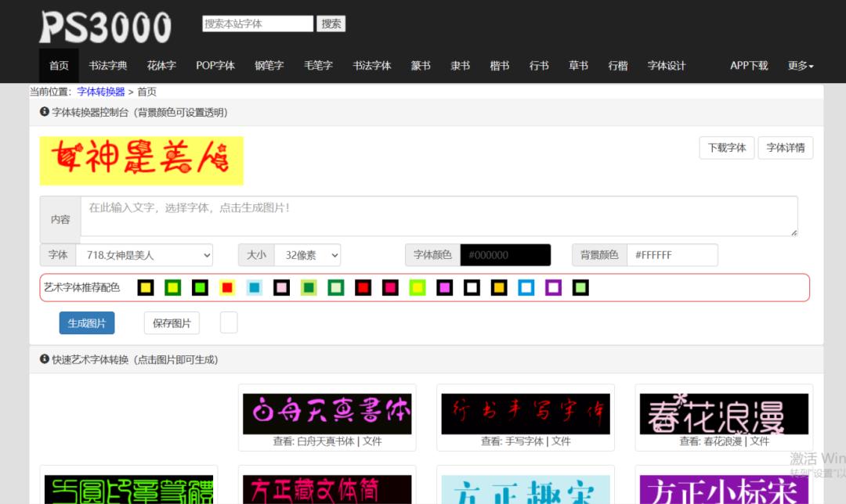Expand the 大小 size dropdown

point(307,255)
